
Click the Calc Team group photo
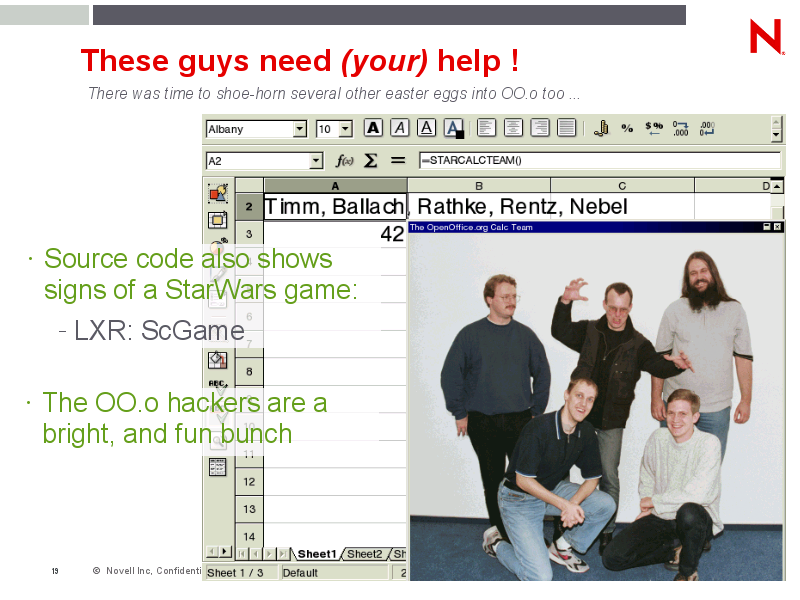click(597, 407)
